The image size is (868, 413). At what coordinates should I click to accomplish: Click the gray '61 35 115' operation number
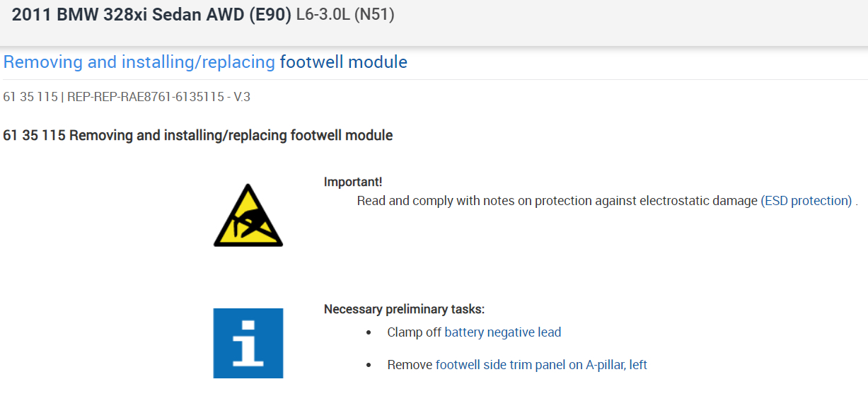(x=30, y=97)
